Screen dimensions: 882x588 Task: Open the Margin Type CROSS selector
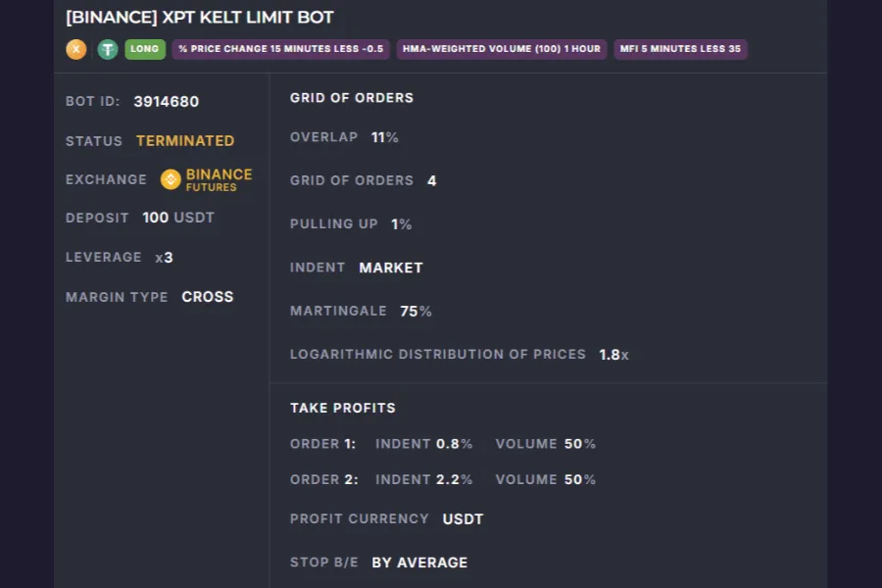208,296
